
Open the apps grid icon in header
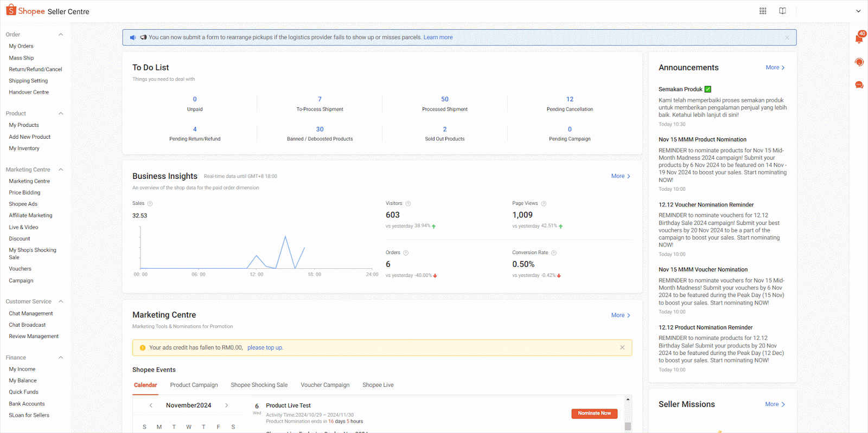[763, 11]
